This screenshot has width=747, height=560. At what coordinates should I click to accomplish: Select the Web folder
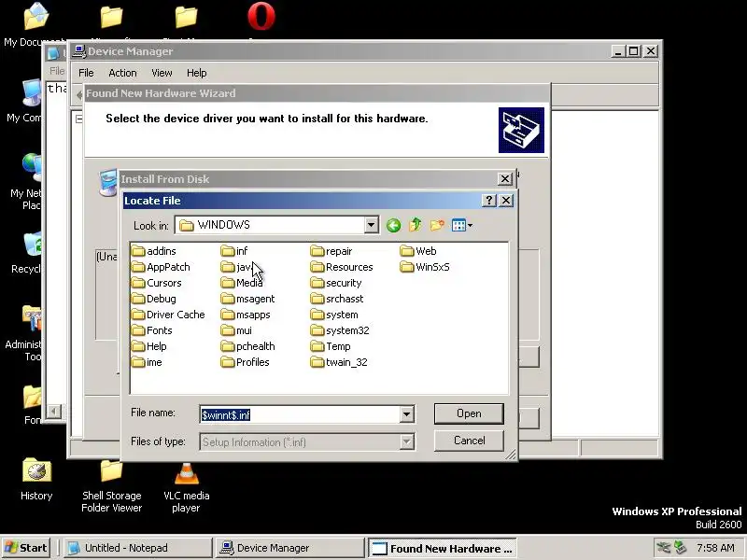coord(418,251)
